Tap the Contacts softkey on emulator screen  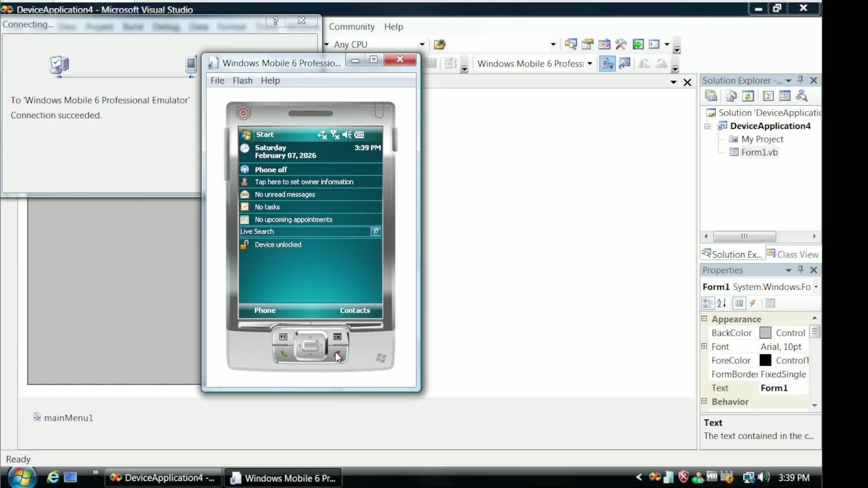355,310
